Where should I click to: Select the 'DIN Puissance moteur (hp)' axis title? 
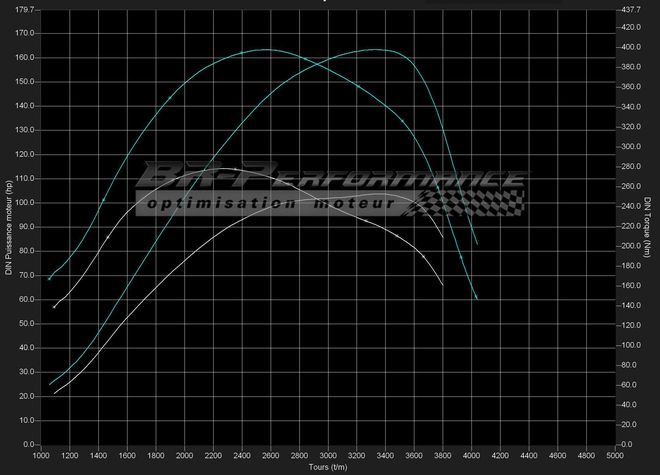(x=8, y=228)
